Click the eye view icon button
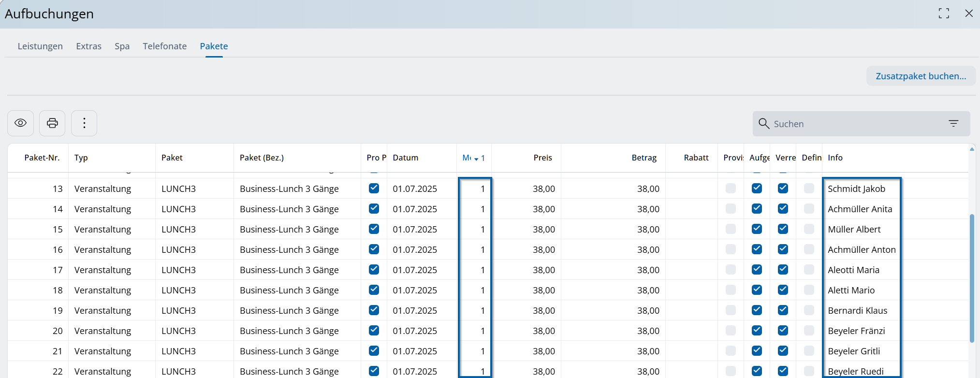 (20, 123)
